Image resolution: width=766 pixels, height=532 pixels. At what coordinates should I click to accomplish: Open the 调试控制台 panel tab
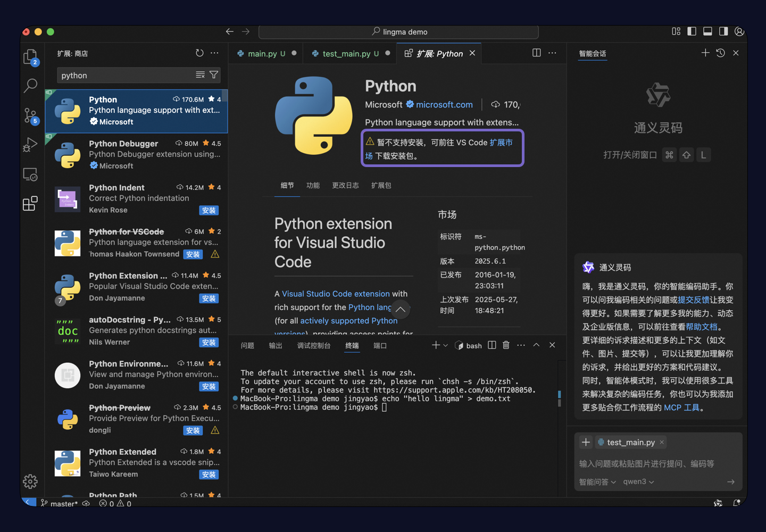click(314, 346)
